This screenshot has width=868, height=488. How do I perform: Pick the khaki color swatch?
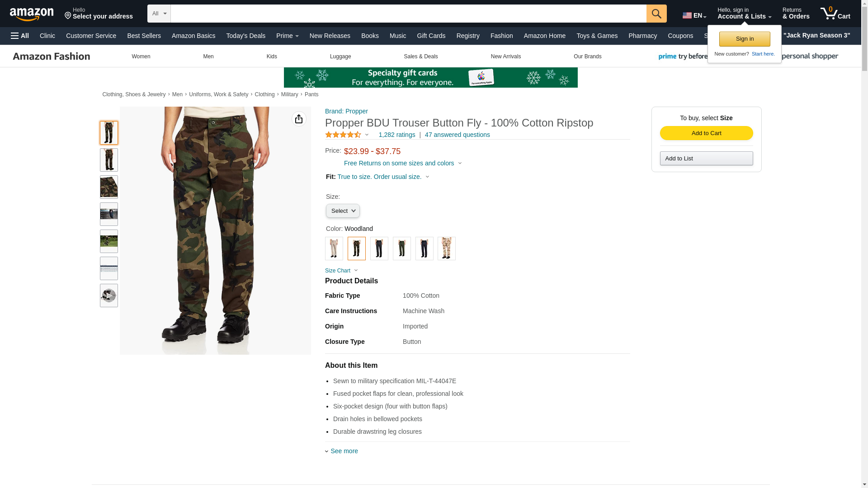pos(334,249)
